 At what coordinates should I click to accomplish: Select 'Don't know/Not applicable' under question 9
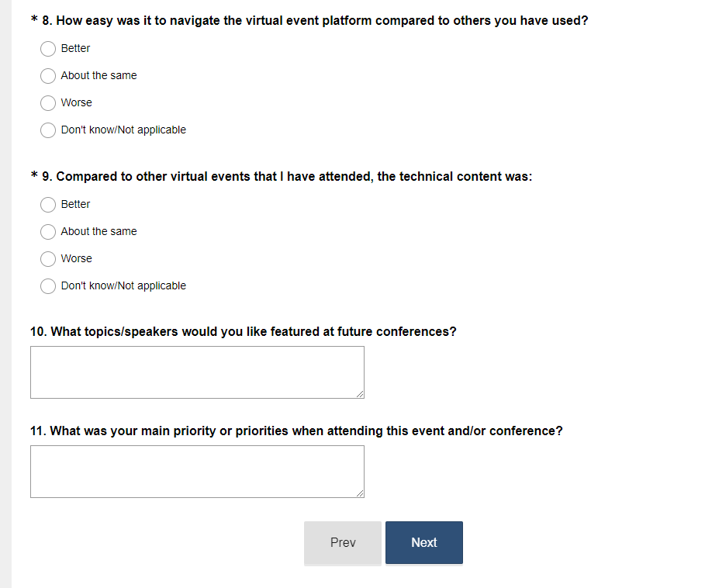48,286
